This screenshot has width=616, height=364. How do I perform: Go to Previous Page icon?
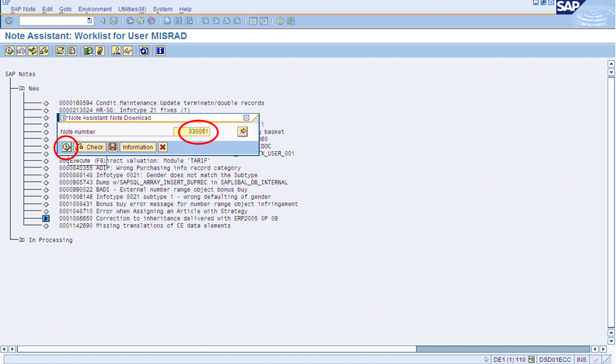(x=216, y=21)
